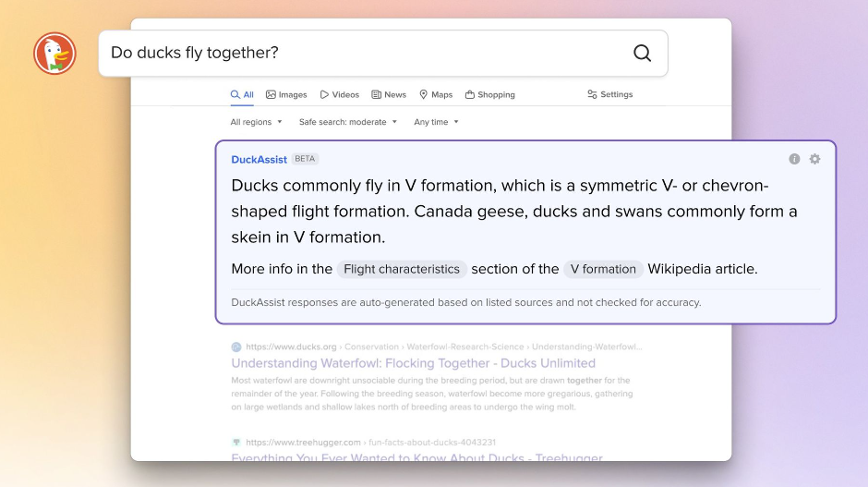
Task: Select the All results tab
Action: point(242,95)
